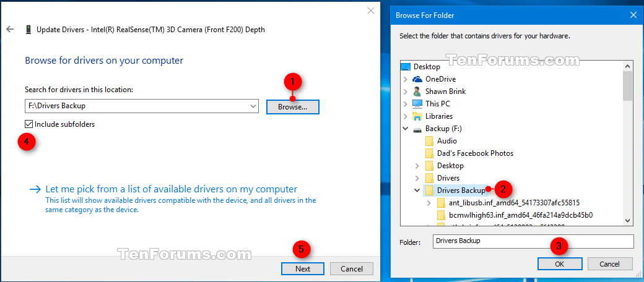Collapse the Drivers Backup folder node
Image resolution: width=644 pixels, height=282 pixels.
417,190
